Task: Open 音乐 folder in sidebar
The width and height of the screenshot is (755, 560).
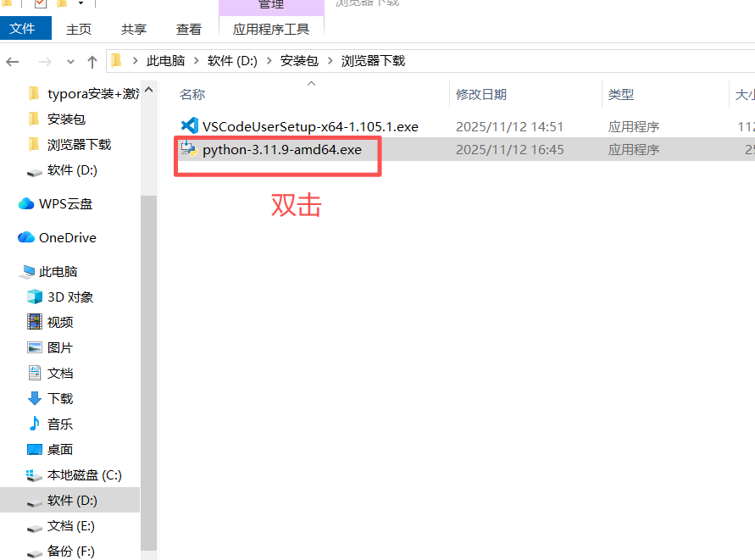Action: pos(60,424)
